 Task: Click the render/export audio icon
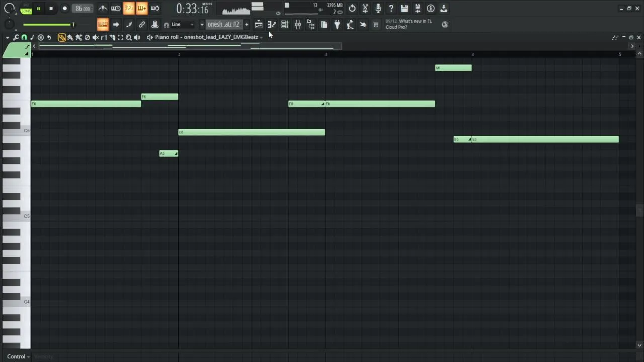(x=417, y=8)
